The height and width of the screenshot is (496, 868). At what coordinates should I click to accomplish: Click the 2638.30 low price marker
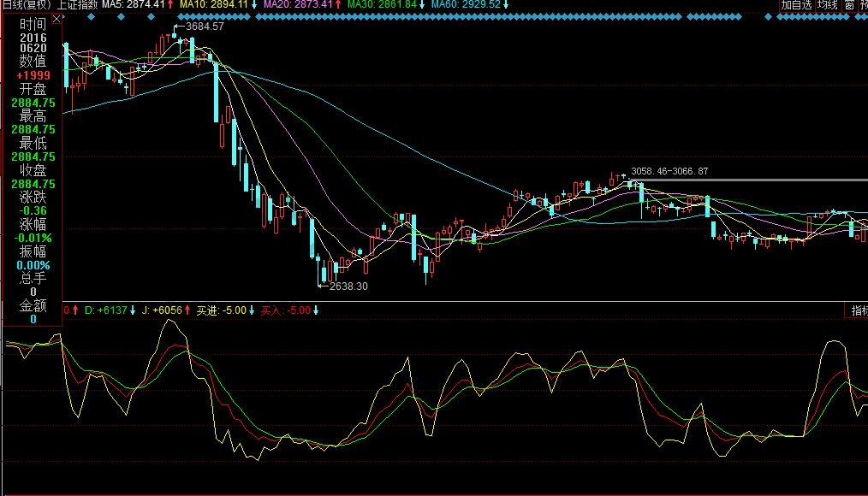click(348, 286)
